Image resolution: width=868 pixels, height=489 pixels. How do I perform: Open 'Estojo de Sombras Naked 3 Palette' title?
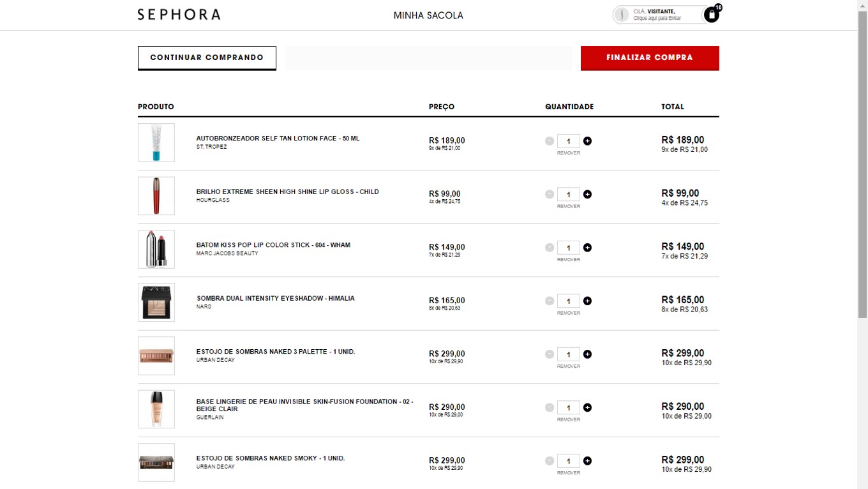(x=276, y=352)
